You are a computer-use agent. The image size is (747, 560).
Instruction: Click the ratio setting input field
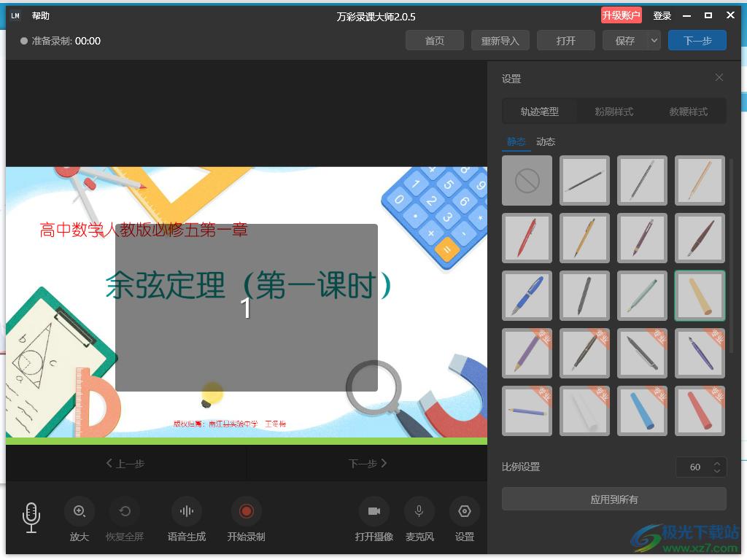[694, 467]
